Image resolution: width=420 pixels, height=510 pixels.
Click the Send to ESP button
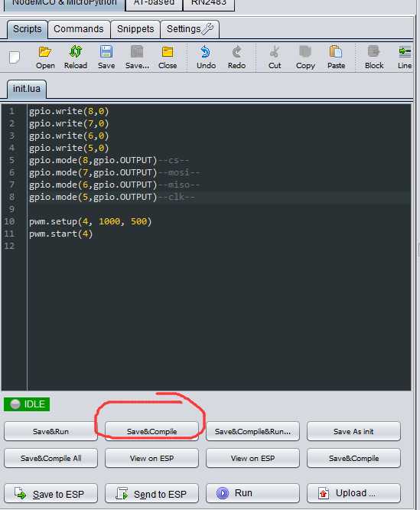pyautogui.click(x=151, y=493)
